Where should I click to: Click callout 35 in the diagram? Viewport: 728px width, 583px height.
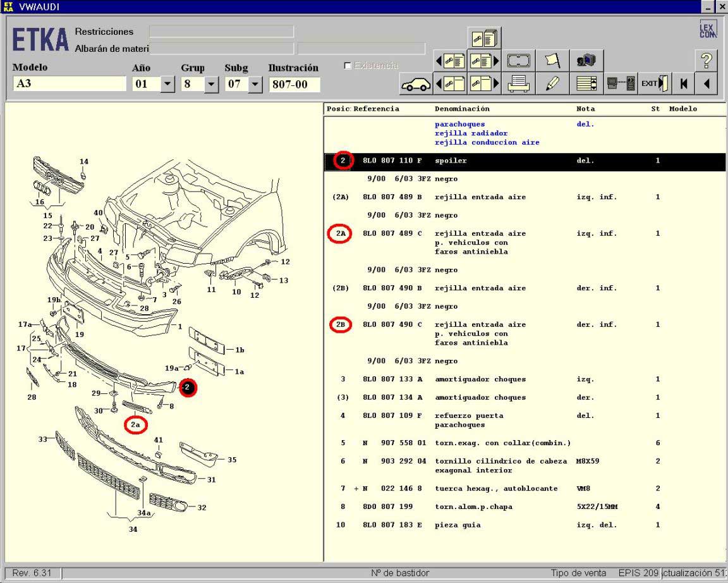(x=232, y=460)
